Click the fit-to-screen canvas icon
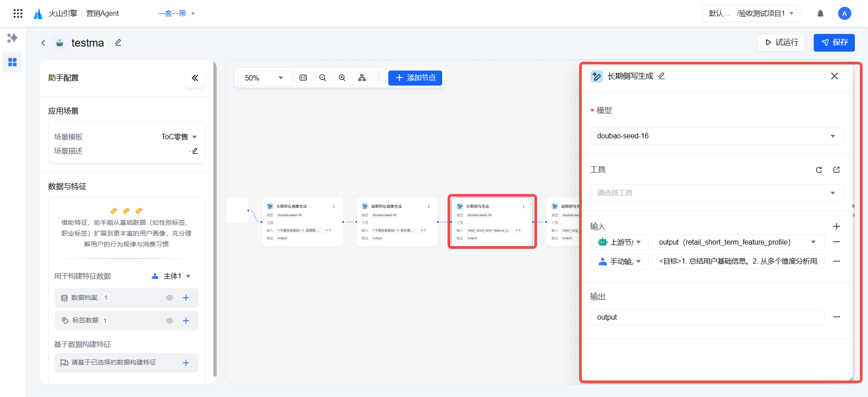 pyautogui.click(x=303, y=78)
